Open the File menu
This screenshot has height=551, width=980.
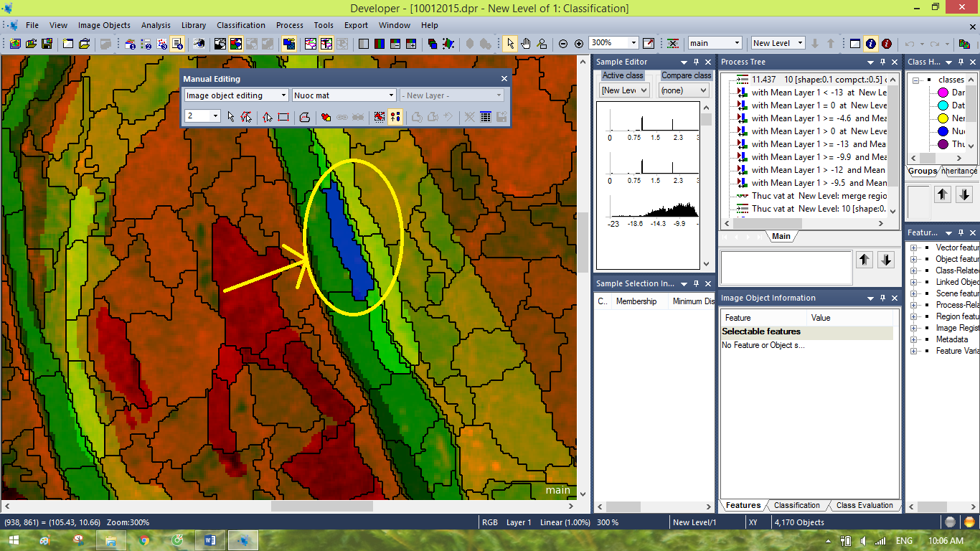point(32,25)
